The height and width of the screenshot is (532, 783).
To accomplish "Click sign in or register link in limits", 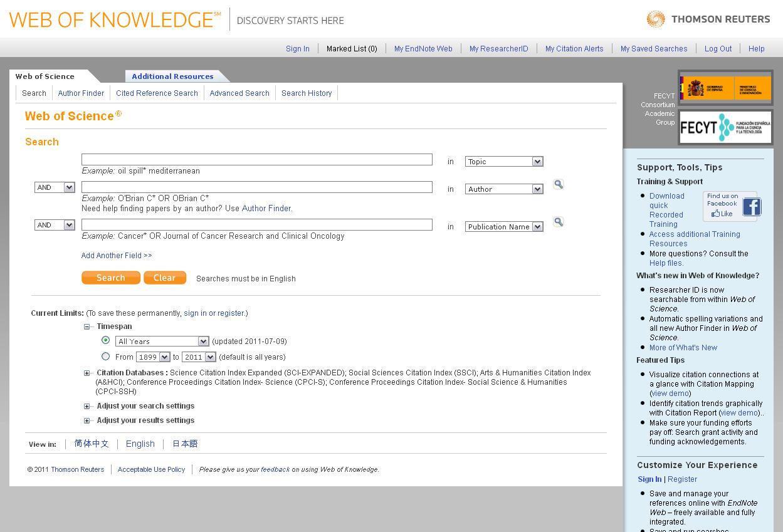I will point(214,313).
